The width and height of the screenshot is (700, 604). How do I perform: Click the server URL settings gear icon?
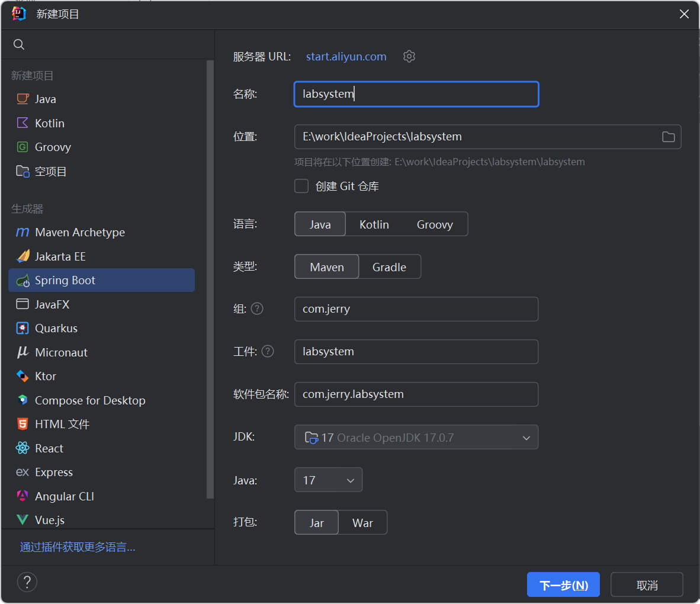[x=409, y=56]
